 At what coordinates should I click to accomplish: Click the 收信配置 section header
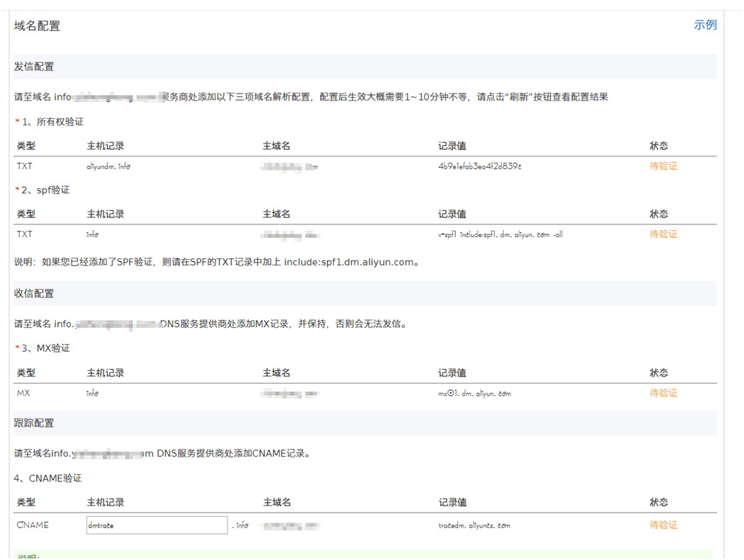pos(34,294)
